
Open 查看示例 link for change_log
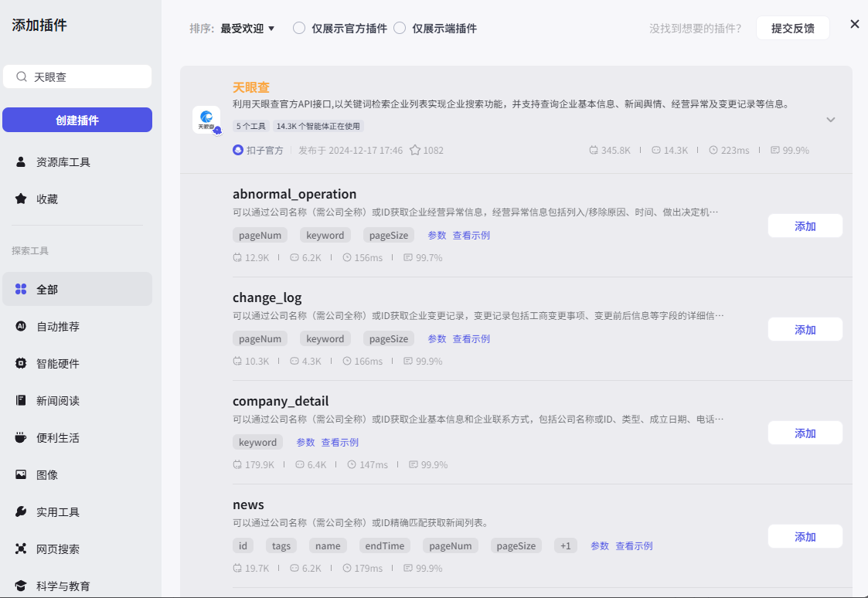pyautogui.click(x=471, y=338)
